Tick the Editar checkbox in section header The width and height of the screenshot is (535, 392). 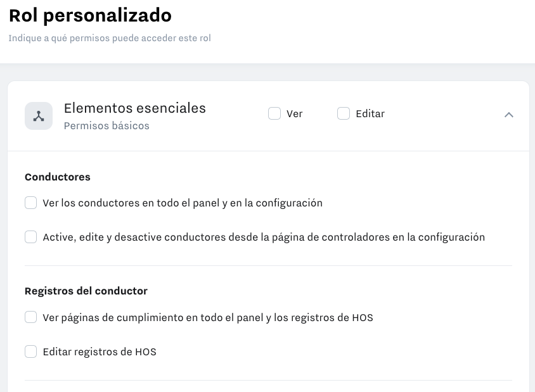[x=344, y=113]
